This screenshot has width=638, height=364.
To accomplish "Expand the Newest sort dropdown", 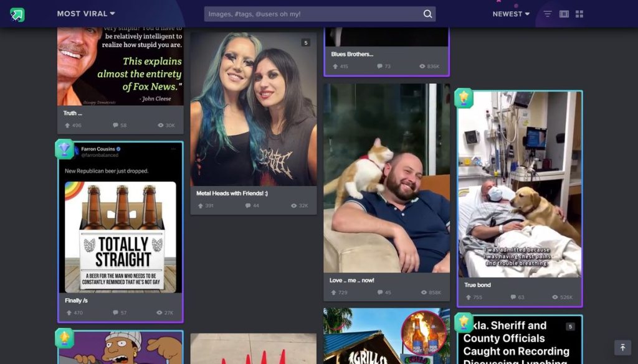I will 511,14.
